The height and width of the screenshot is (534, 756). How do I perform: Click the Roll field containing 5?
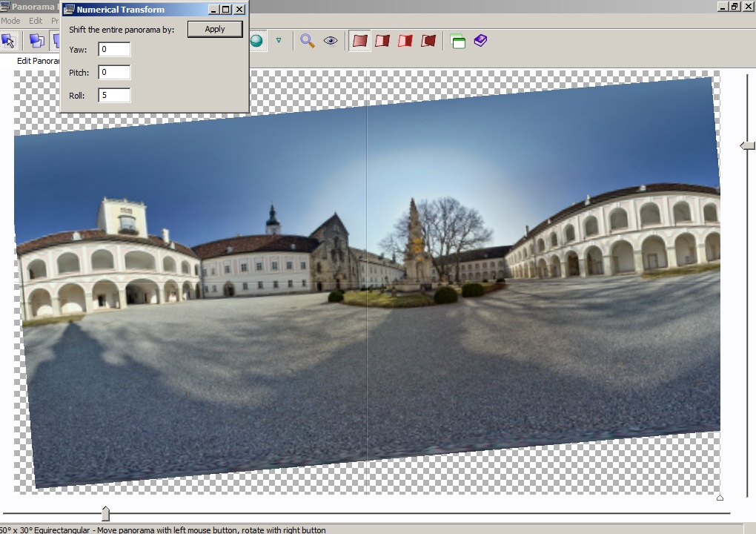click(114, 96)
